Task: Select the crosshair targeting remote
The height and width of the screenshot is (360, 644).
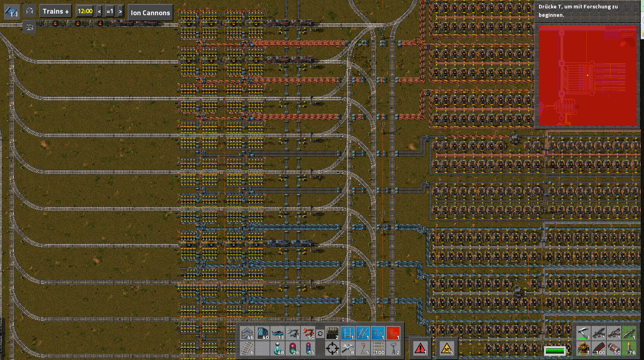Action: point(332,348)
